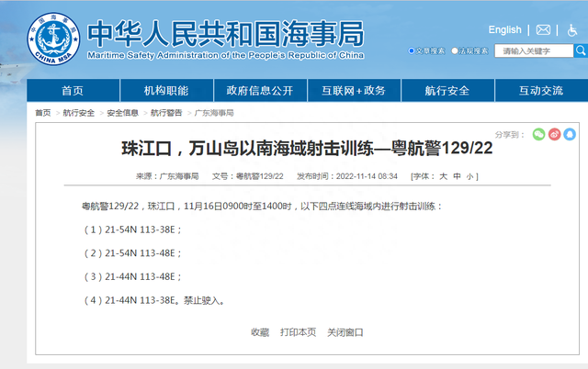Select 法规搜索 radio button
The width and height of the screenshot is (588, 369).
(454, 50)
